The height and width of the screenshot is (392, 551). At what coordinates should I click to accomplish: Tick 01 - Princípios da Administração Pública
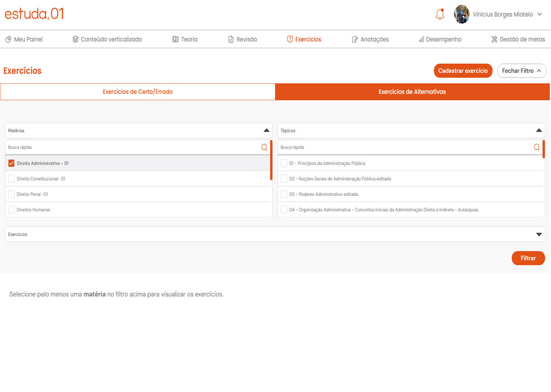pos(284,163)
